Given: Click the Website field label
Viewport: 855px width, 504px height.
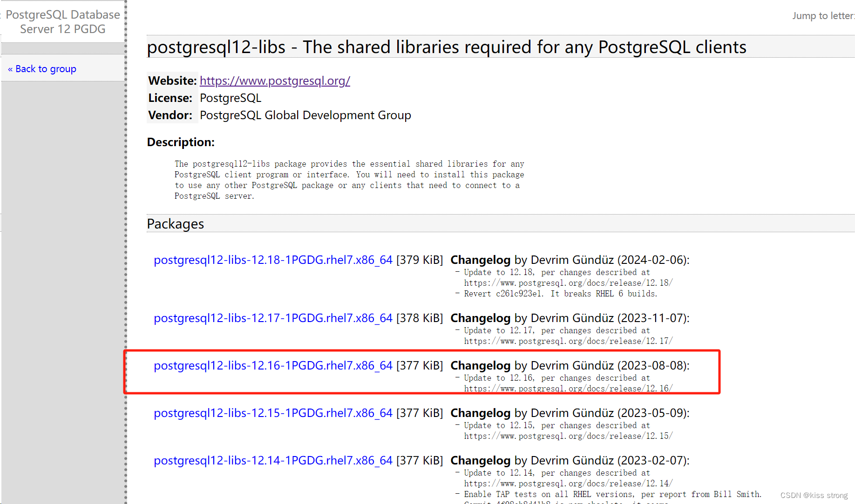Looking at the screenshot, I should click(x=171, y=81).
